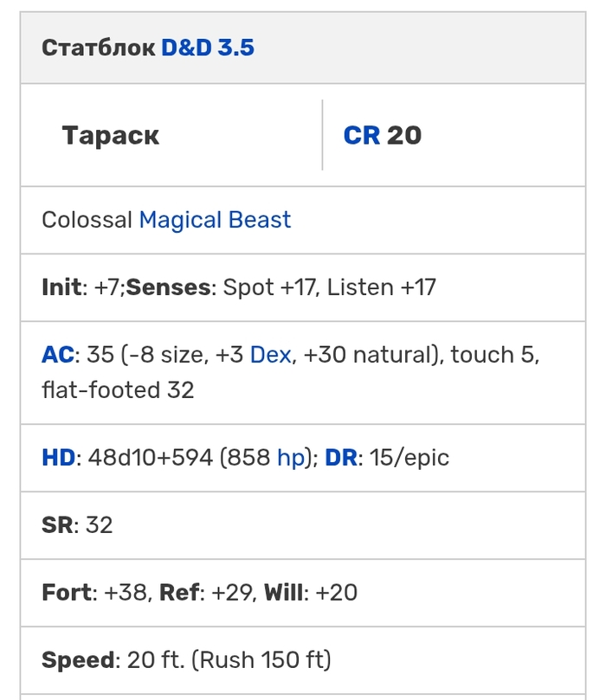Click the DR link
The height and width of the screenshot is (700, 606).
click(x=341, y=458)
